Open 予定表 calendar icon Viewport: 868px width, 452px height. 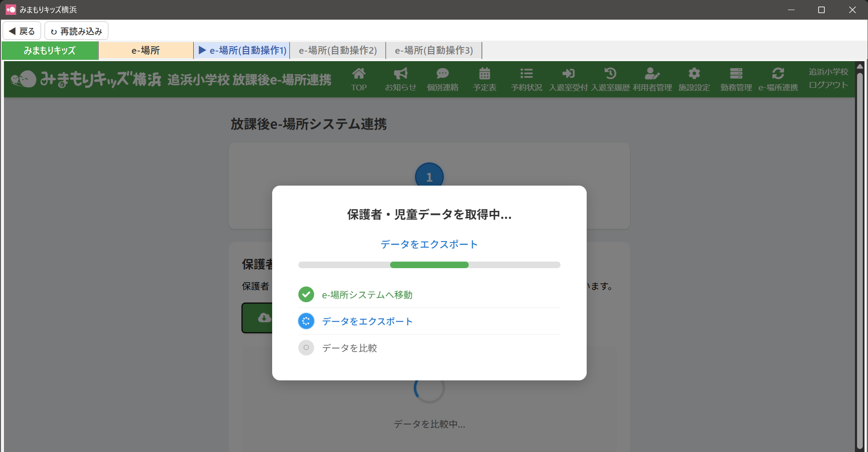484,74
